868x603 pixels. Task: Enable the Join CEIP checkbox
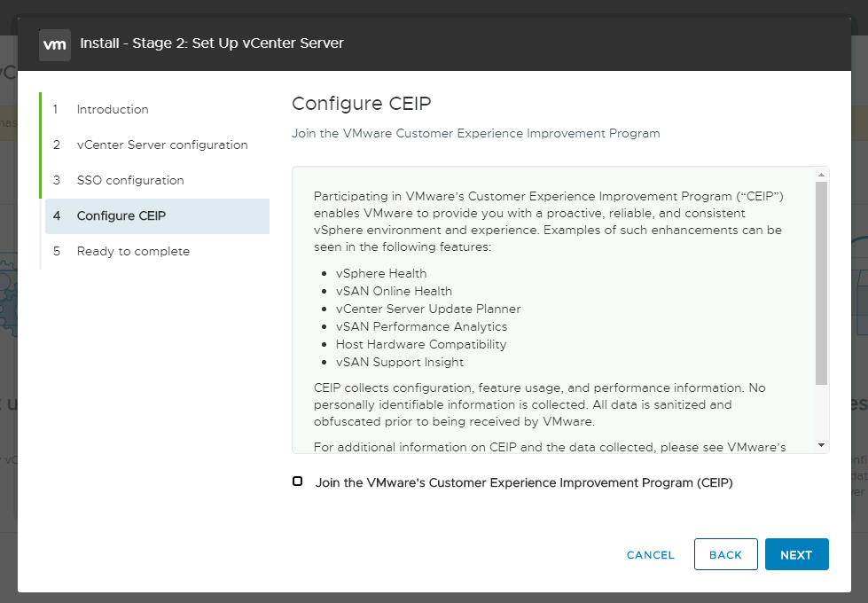pyautogui.click(x=298, y=482)
